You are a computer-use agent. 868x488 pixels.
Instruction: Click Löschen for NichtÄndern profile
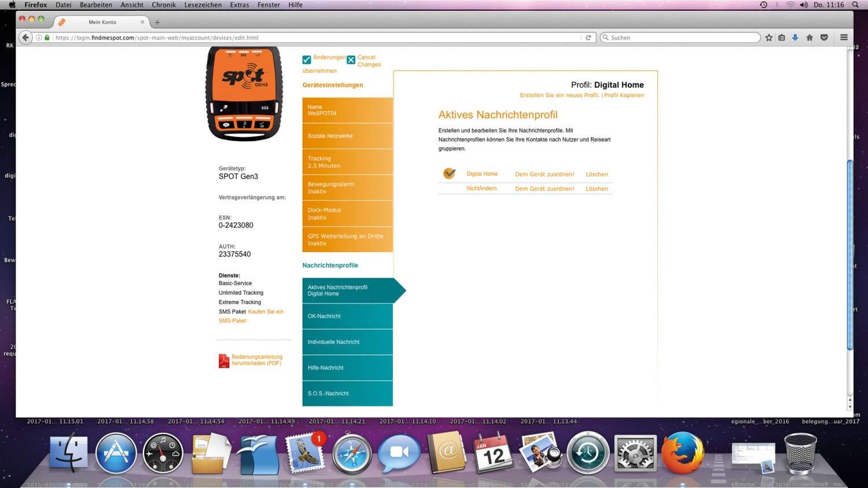coord(597,188)
